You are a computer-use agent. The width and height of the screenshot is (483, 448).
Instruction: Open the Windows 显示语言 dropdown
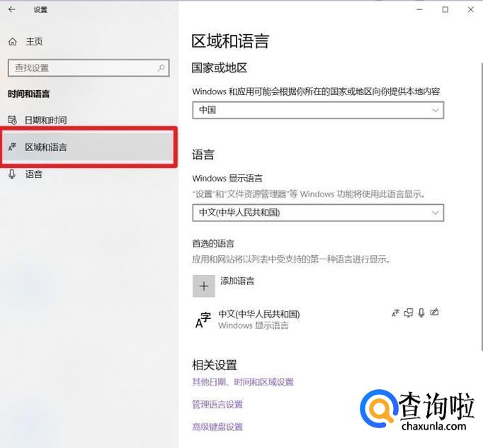tap(318, 213)
